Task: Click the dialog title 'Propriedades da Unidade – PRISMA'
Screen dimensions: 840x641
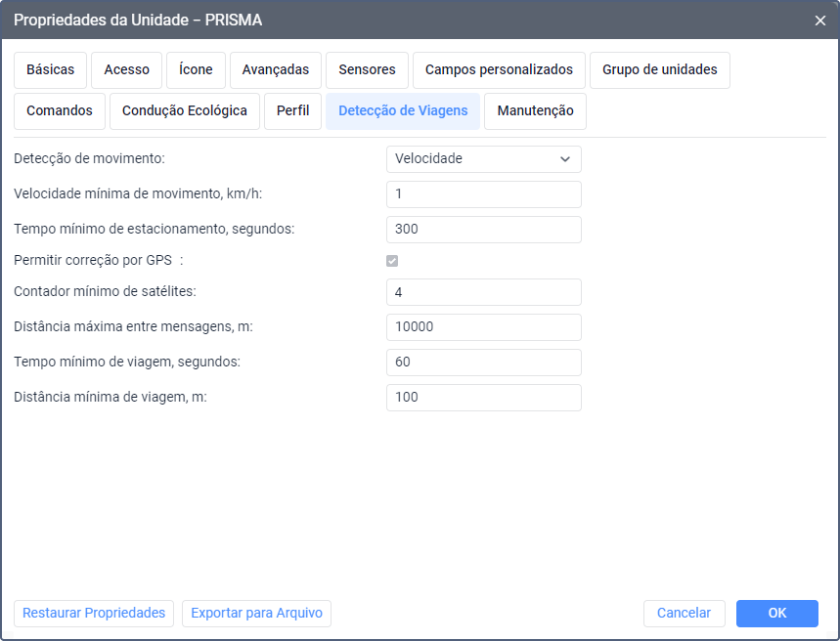Action: pos(138,21)
